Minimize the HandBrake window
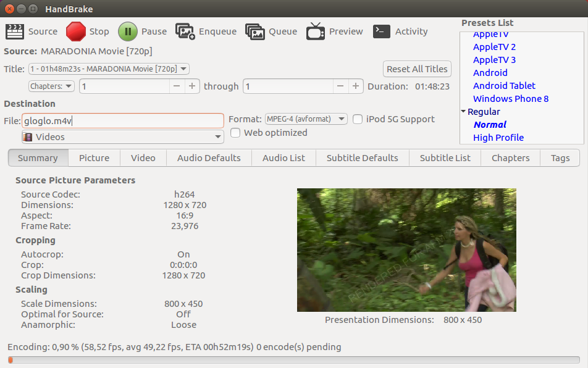Screen dimensions: 588x368 click(22, 9)
